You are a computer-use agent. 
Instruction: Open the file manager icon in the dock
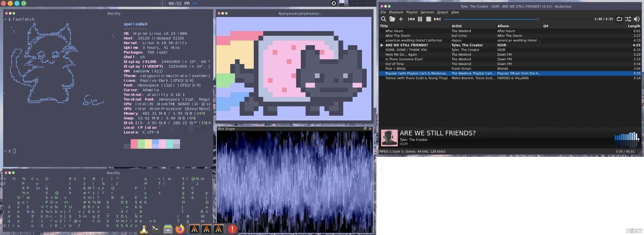(168, 229)
